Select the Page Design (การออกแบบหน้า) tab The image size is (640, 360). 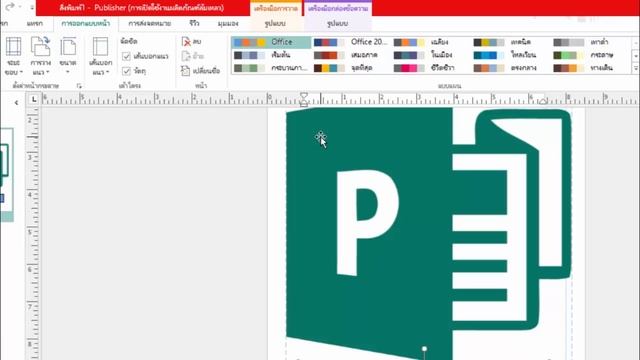point(86,23)
